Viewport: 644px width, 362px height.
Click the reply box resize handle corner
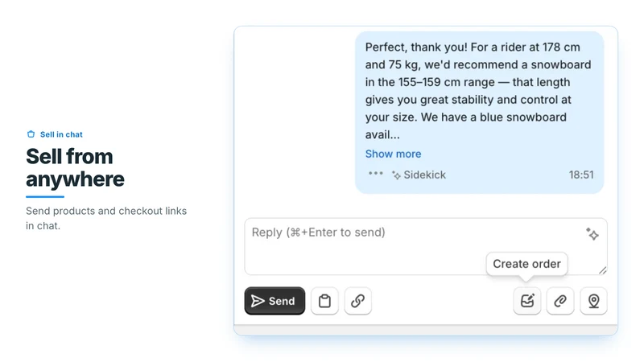pos(602,270)
